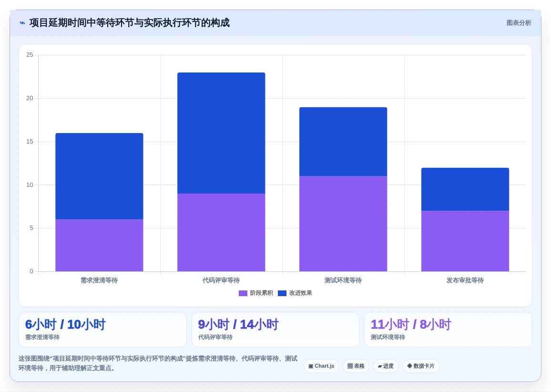Click the y-axis value 5
Viewport: 551px width, 392px height.
(31, 228)
